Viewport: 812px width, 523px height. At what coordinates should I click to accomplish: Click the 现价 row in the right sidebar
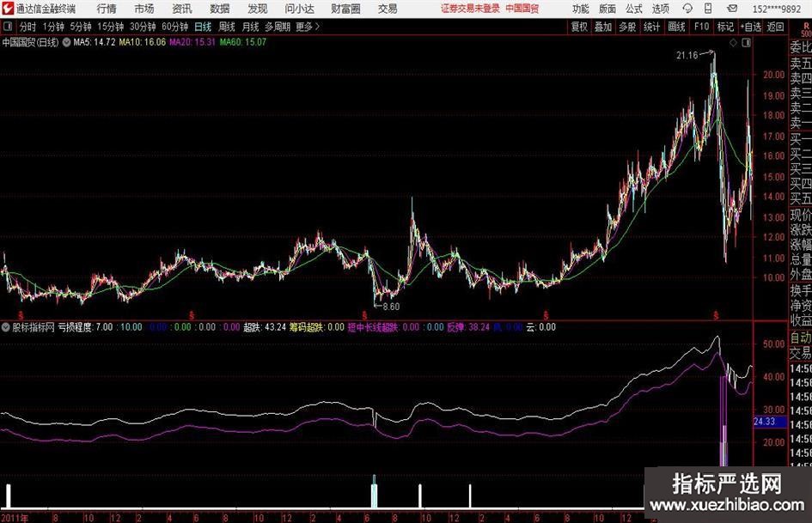(801, 215)
